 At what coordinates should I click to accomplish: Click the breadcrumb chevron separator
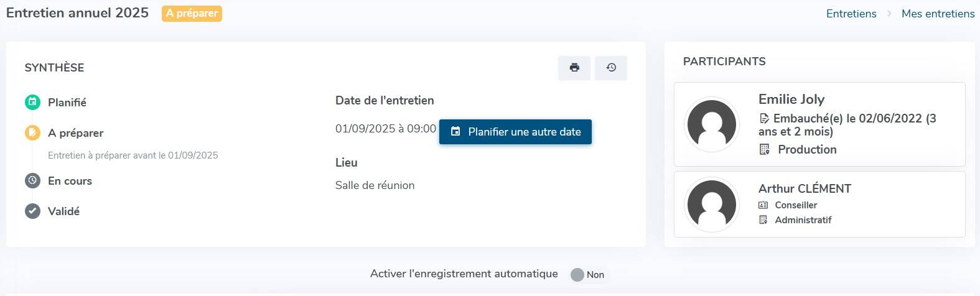coord(889,14)
